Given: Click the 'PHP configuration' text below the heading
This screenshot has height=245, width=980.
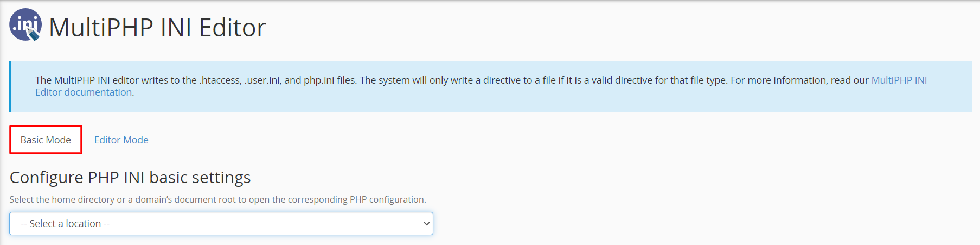Looking at the screenshot, I should pos(387,199).
